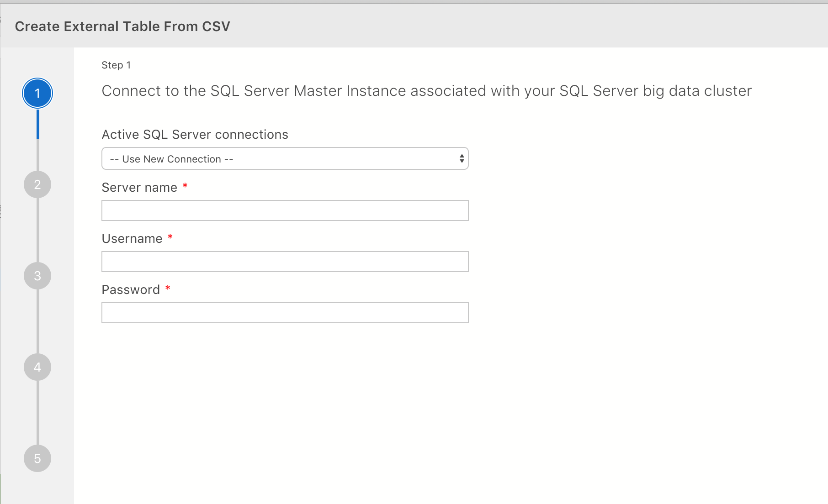Click the Step 1 circle indicator
Image resolution: width=828 pixels, height=504 pixels.
[x=37, y=93]
